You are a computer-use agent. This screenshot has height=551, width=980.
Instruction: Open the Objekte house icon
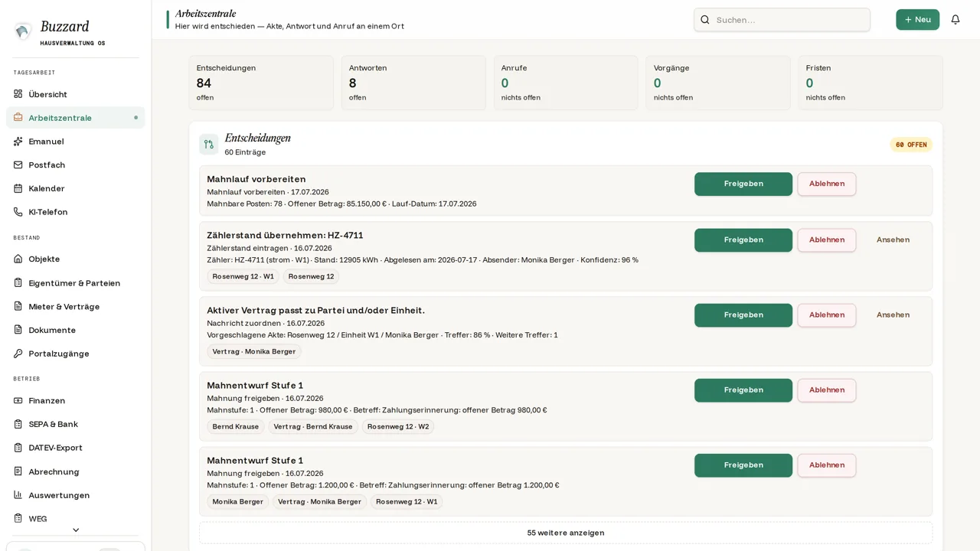18,259
